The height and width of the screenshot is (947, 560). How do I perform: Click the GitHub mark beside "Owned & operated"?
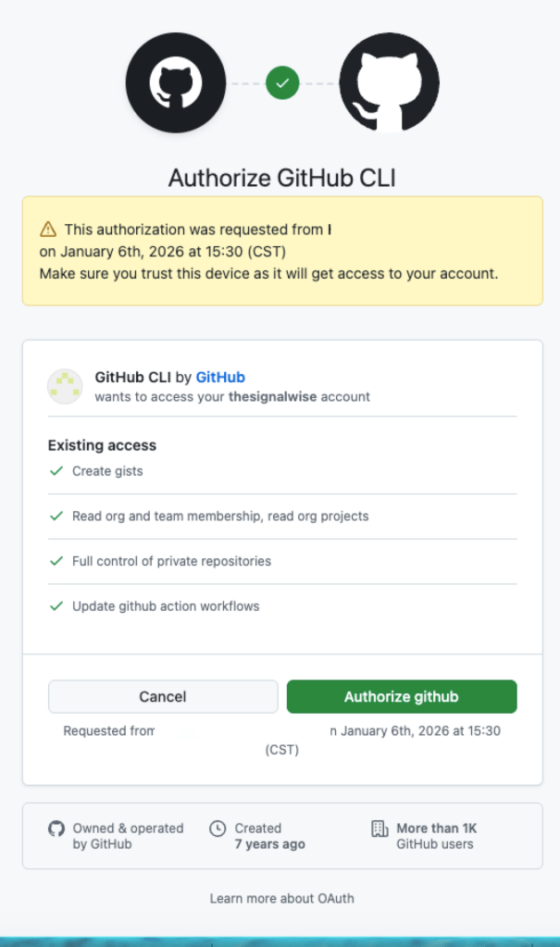pyautogui.click(x=56, y=829)
